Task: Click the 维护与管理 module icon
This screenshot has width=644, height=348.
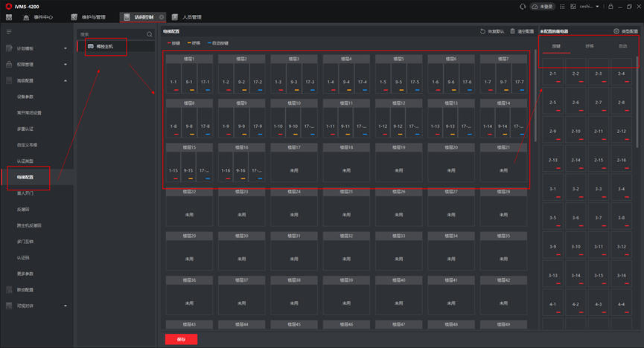Action: 74,17
